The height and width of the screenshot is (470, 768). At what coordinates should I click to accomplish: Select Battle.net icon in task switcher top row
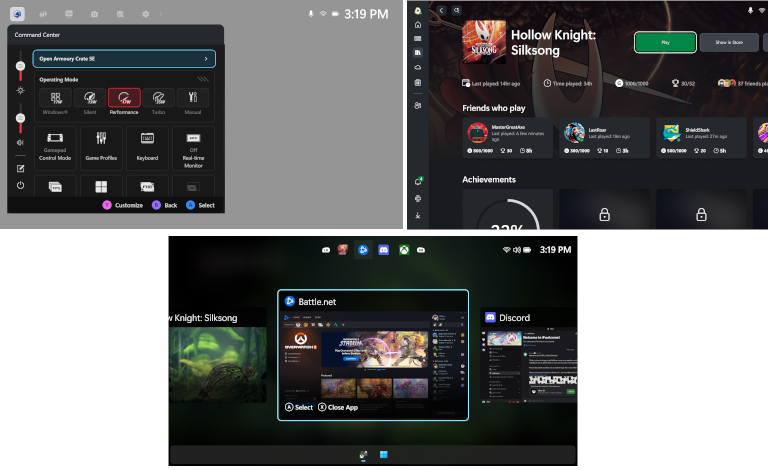coord(363,250)
